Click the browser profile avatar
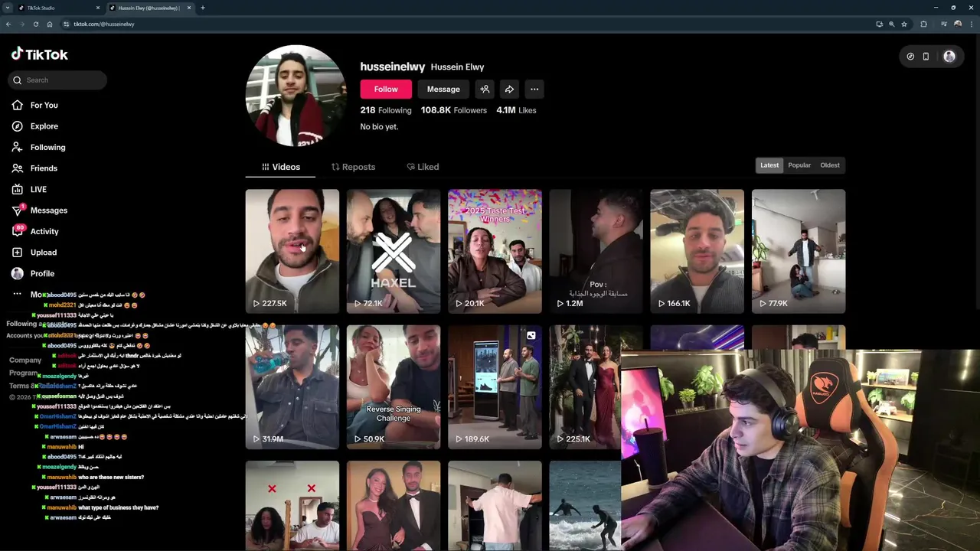Image resolution: width=980 pixels, height=551 pixels. (x=957, y=24)
